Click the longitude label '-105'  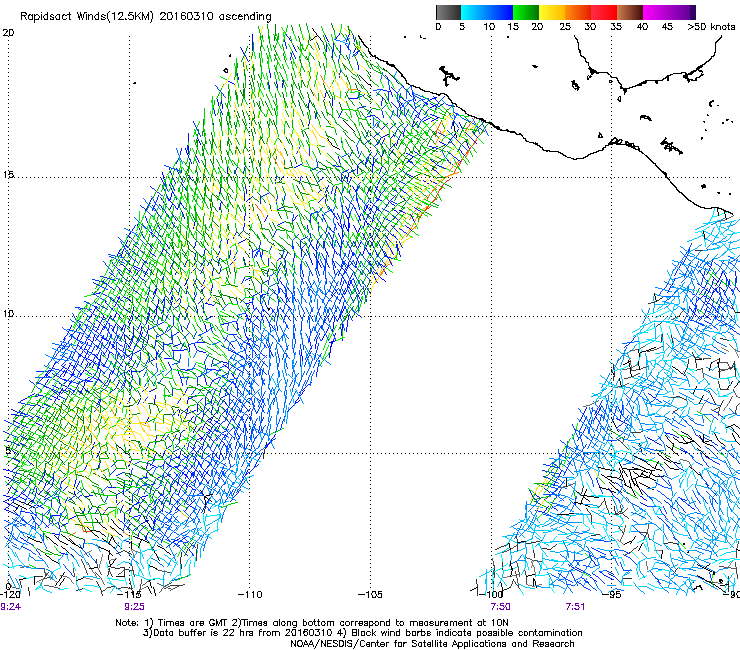coord(370,594)
